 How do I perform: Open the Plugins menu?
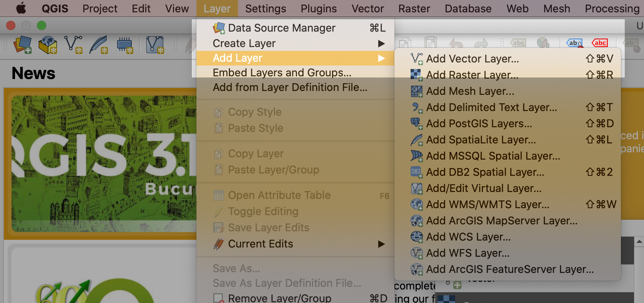pyautogui.click(x=319, y=8)
